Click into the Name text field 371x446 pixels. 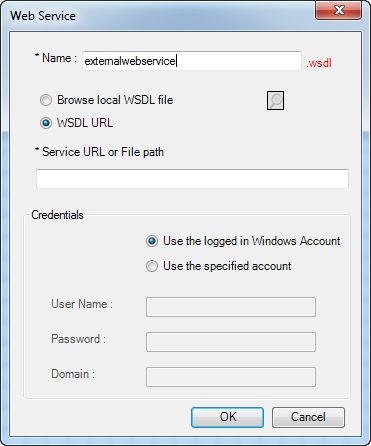point(192,61)
